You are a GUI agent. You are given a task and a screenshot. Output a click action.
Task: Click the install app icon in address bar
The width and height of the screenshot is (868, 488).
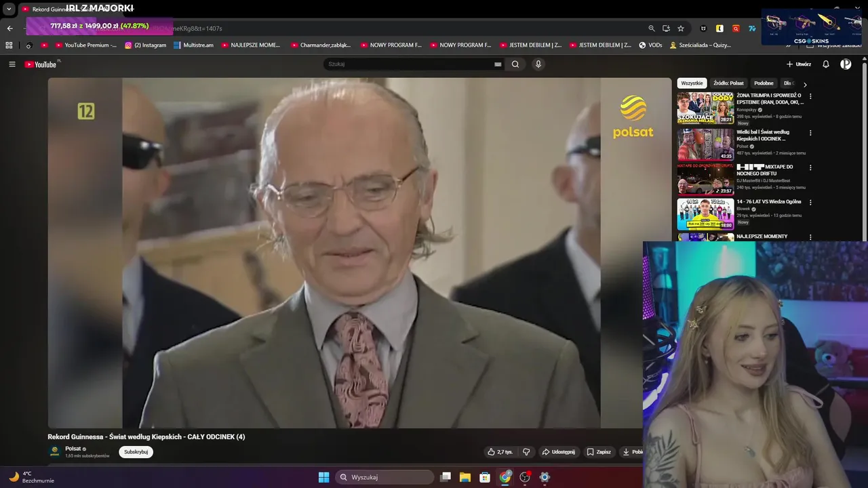coord(666,28)
